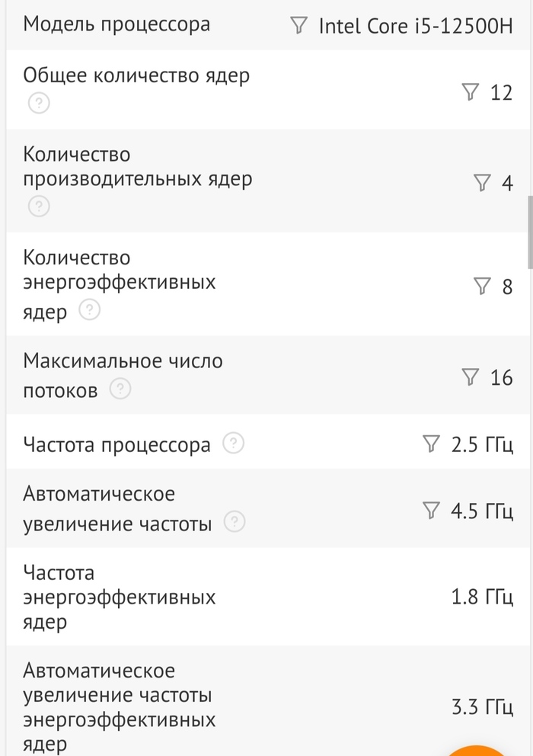The width and height of the screenshot is (533, 756).
Task: Open help for Количество производительных ядер
Action: [38, 207]
